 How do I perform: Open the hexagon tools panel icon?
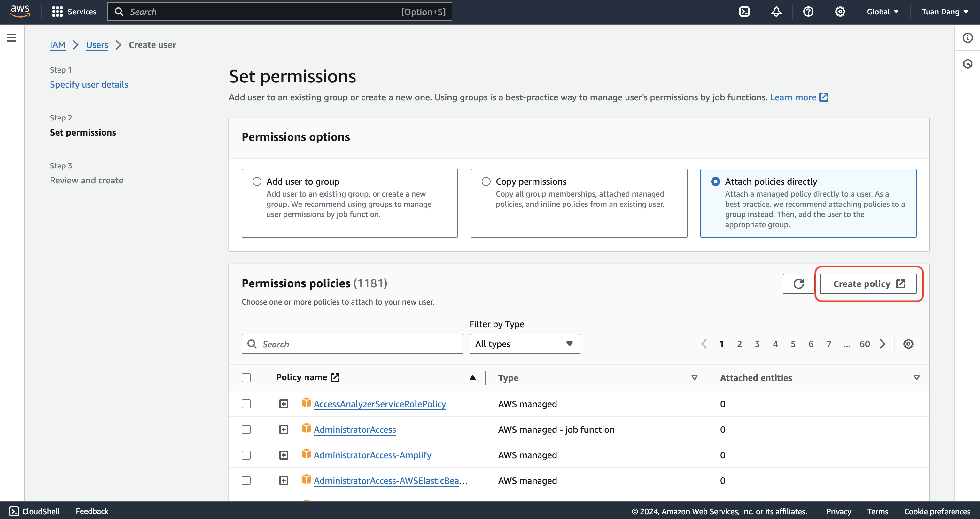pos(968,64)
